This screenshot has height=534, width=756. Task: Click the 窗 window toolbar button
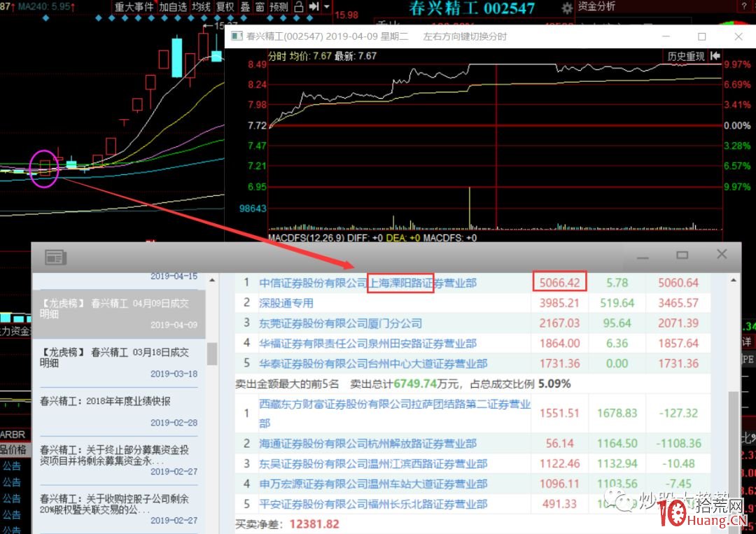[x=260, y=7]
